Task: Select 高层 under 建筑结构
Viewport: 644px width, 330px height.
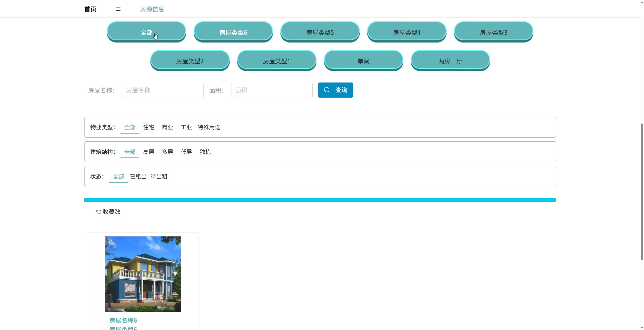Action: [x=148, y=152]
